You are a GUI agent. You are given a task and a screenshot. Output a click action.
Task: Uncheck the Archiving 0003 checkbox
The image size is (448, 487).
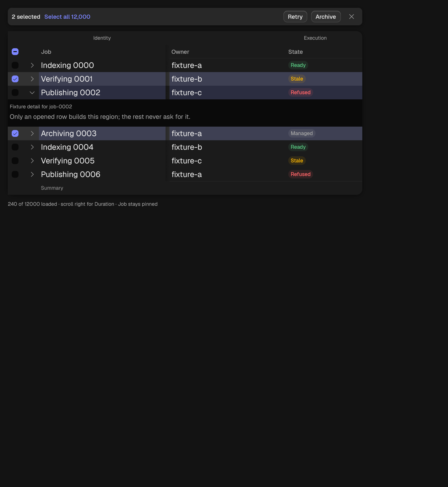15,133
